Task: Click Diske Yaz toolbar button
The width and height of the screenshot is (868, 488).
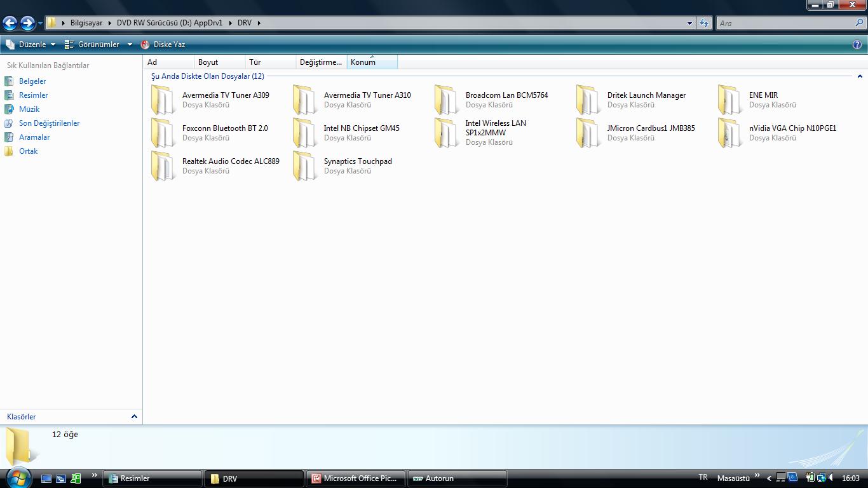Action: (163, 44)
